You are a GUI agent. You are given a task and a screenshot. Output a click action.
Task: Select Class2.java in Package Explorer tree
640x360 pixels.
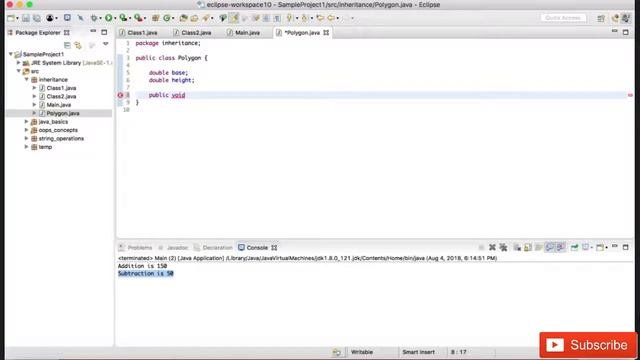61,96
